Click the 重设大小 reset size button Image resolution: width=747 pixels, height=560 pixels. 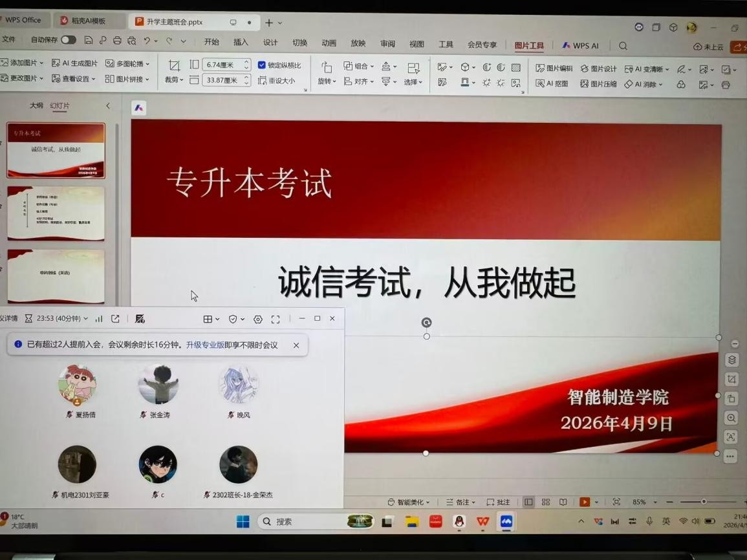[x=277, y=81]
